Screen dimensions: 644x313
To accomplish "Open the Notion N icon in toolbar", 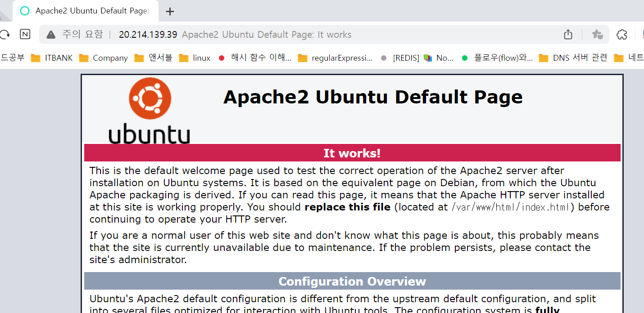I will 25,34.
